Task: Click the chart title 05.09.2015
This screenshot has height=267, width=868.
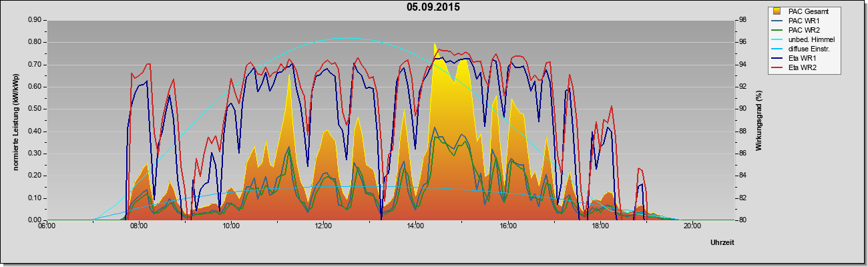Action: 433,7
